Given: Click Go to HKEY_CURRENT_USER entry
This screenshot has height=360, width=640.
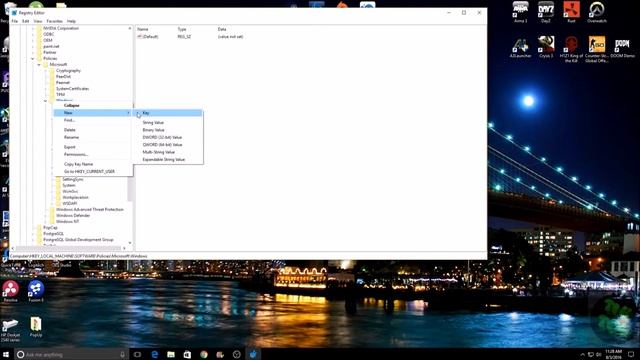Looking at the screenshot, I should 93,171.
